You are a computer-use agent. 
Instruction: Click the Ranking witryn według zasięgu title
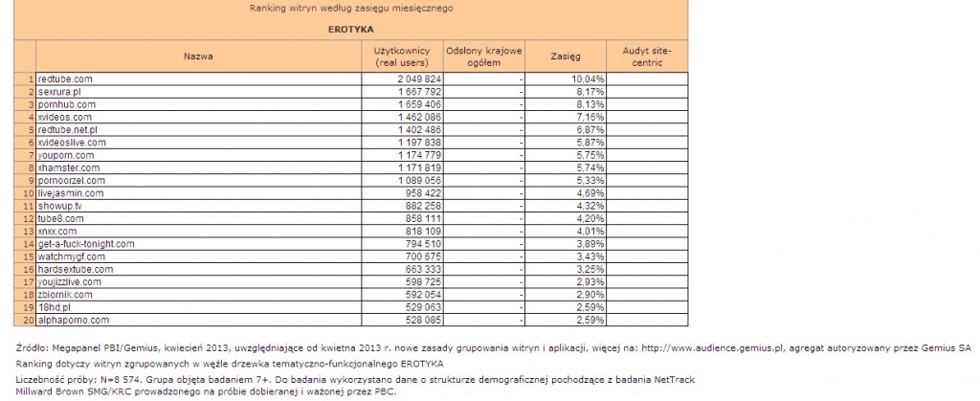[x=350, y=8]
